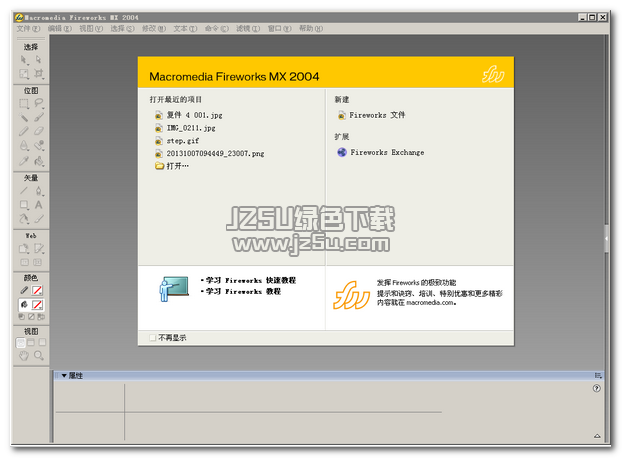Open the 滤镜(I) menu

tap(248, 29)
